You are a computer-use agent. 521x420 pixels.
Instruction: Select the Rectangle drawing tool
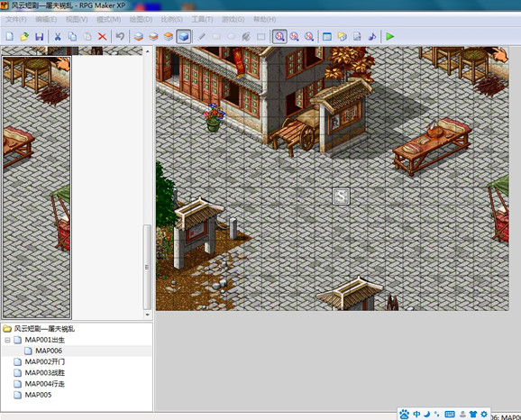[216, 36]
